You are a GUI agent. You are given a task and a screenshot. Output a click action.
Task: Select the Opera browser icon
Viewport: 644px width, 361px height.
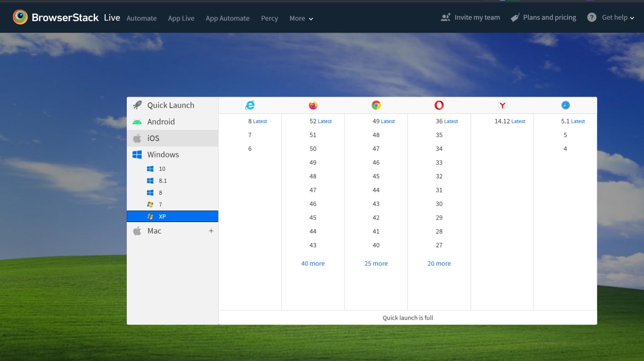pyautogui.click(x=439, y=105)
